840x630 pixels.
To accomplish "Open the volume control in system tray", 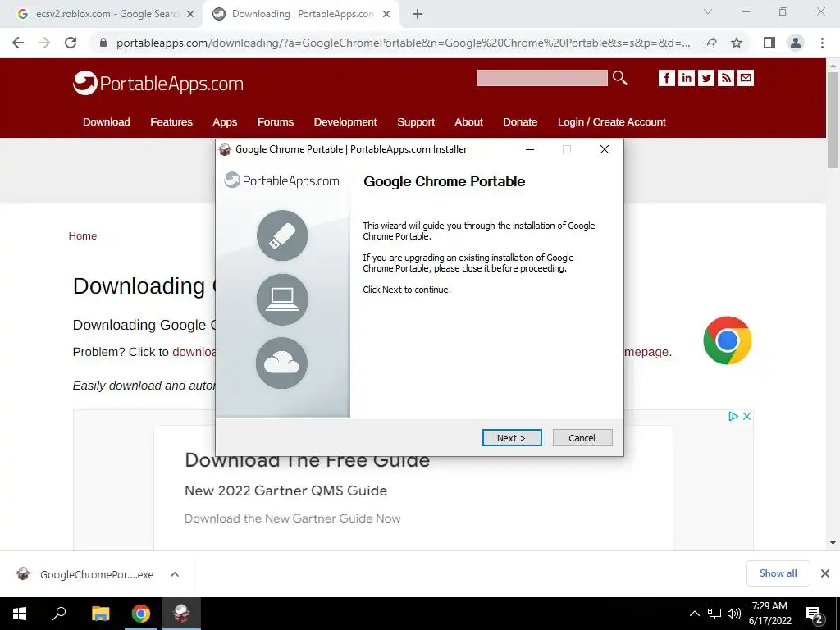I will pyautogui.click(x=734, y=614).
